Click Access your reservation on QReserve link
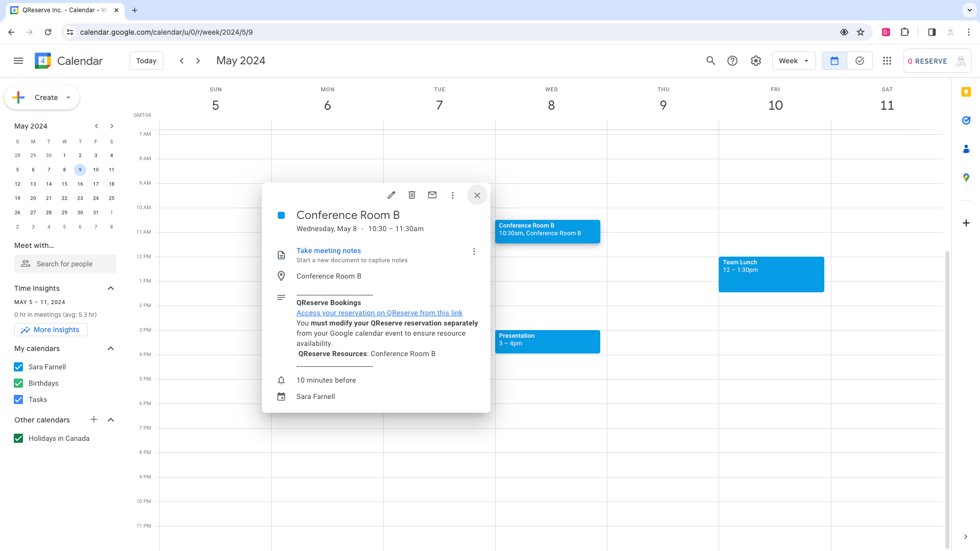 click(x=379, y=313)
